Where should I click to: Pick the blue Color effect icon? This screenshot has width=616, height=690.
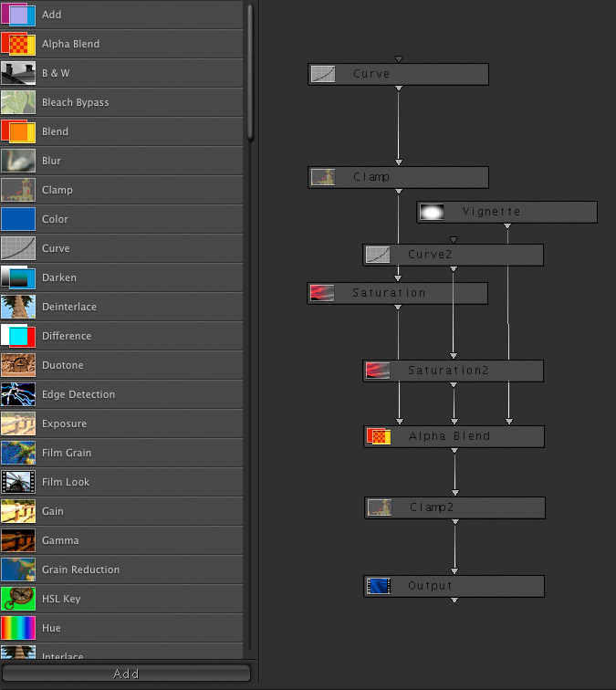coord(18,219)
